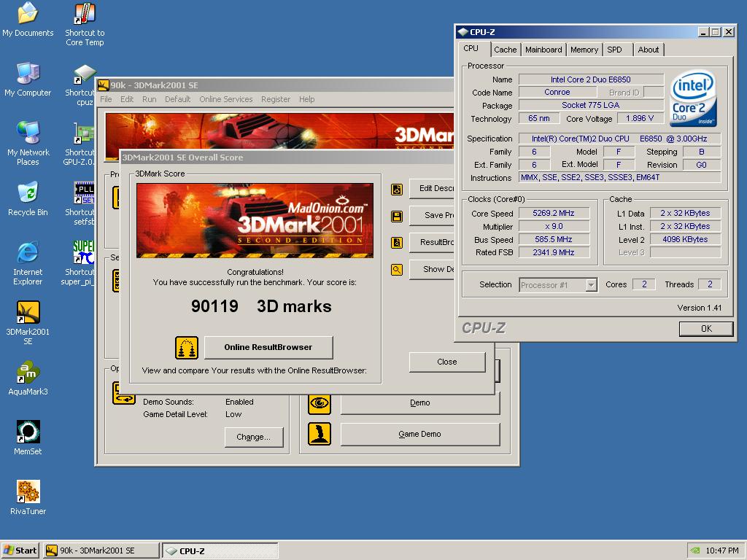Open the Recycle Bin

click(x=28, y=199)
